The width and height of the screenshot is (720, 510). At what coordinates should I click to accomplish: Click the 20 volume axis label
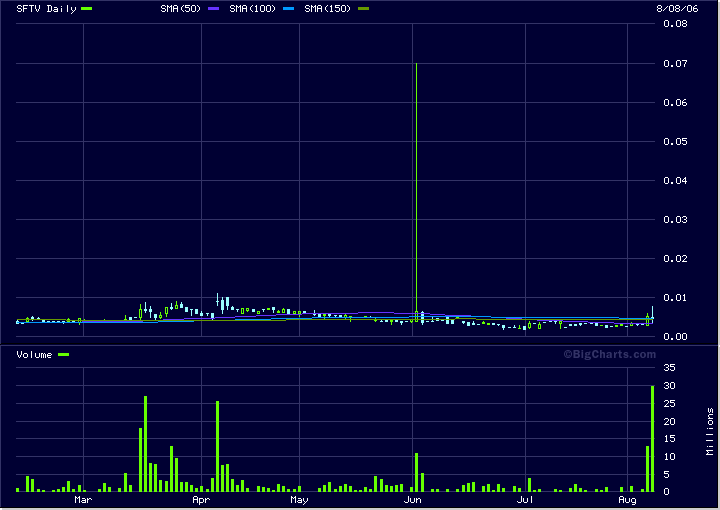tap(669, 421)
